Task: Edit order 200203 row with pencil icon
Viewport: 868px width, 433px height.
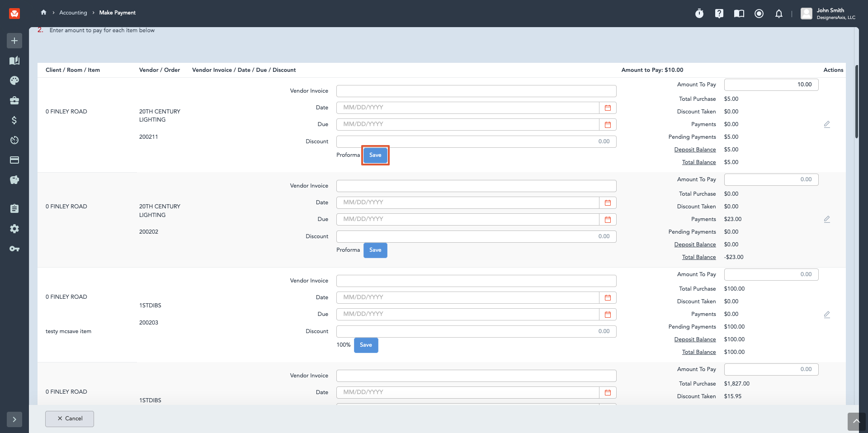Action: point(827,315)
